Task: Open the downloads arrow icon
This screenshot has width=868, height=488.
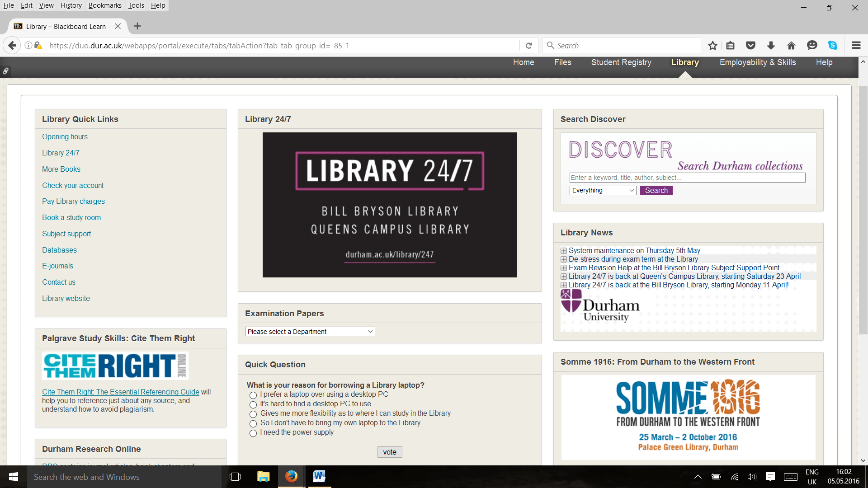Action: click(x=771, y=46)
